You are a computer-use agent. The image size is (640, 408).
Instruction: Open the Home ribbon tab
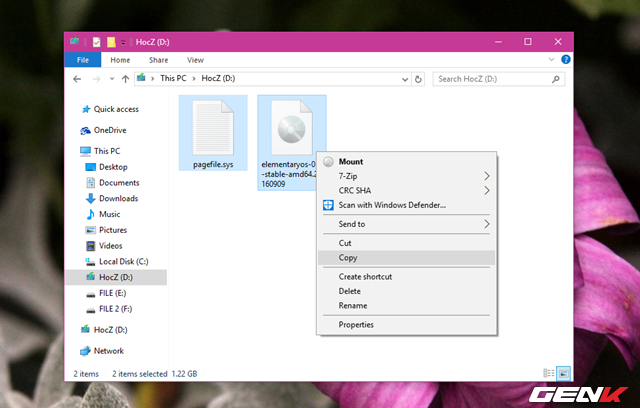pos(120,60)
